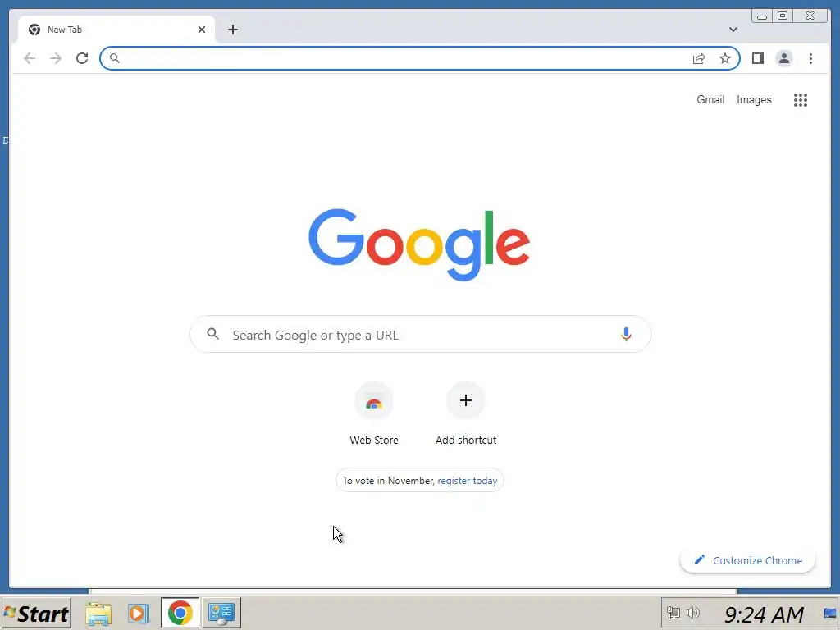Open the volume speaker tray icon
This screenshot has width=840, height=630.
692,612
